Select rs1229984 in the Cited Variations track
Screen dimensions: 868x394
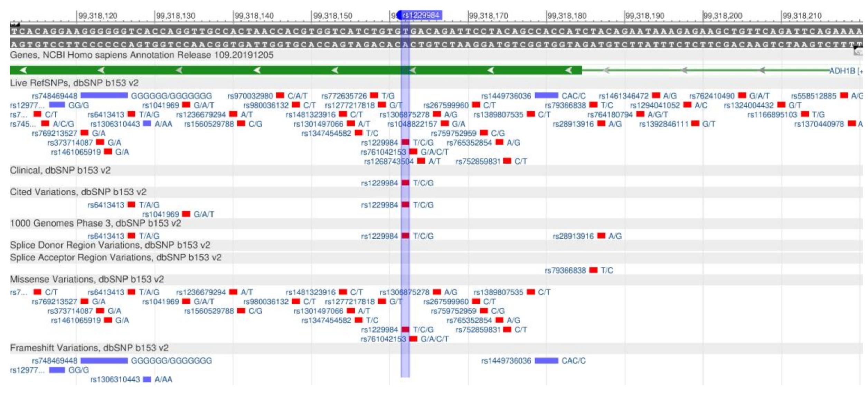[x=397, y=205]
